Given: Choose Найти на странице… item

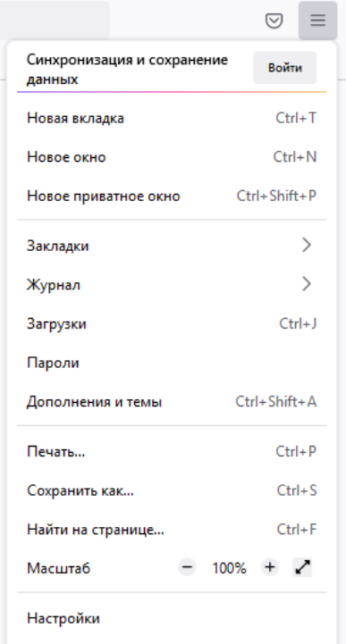Looking at the screenshot, I should 172,530.
